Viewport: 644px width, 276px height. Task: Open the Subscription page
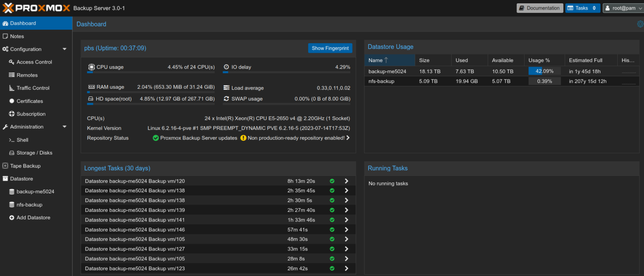31,114
